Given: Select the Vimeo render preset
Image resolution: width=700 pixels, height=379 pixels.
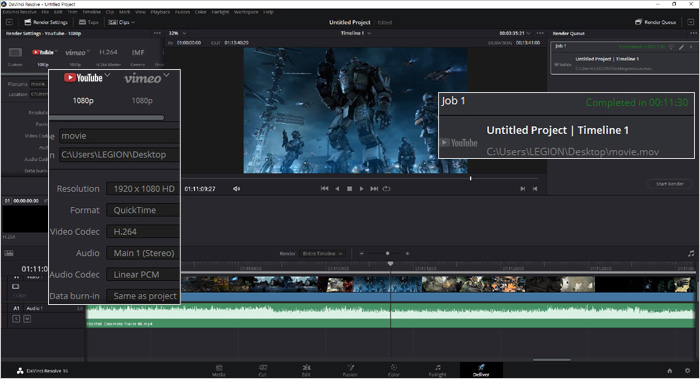Looking at the screenshot, I should [75, 56].
